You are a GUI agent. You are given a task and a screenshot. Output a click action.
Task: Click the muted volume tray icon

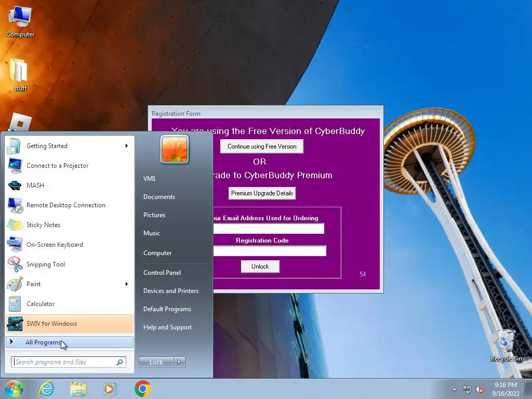[x=480, y=390]
